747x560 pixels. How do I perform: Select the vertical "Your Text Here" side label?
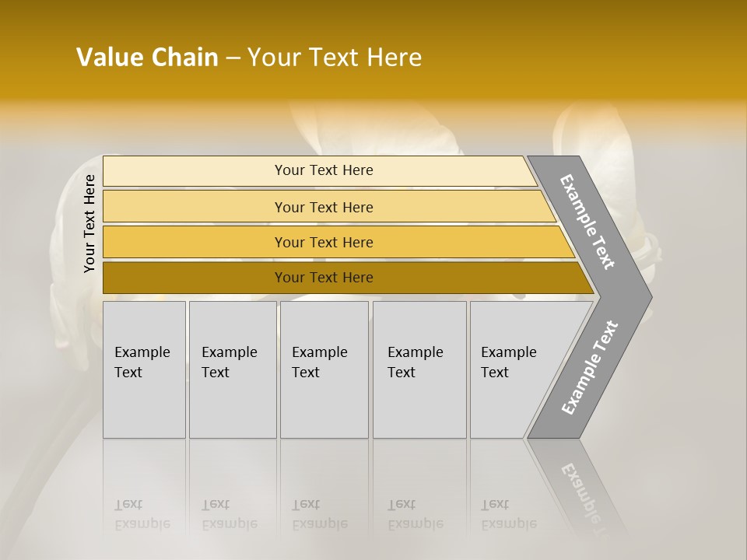point(89,223)
